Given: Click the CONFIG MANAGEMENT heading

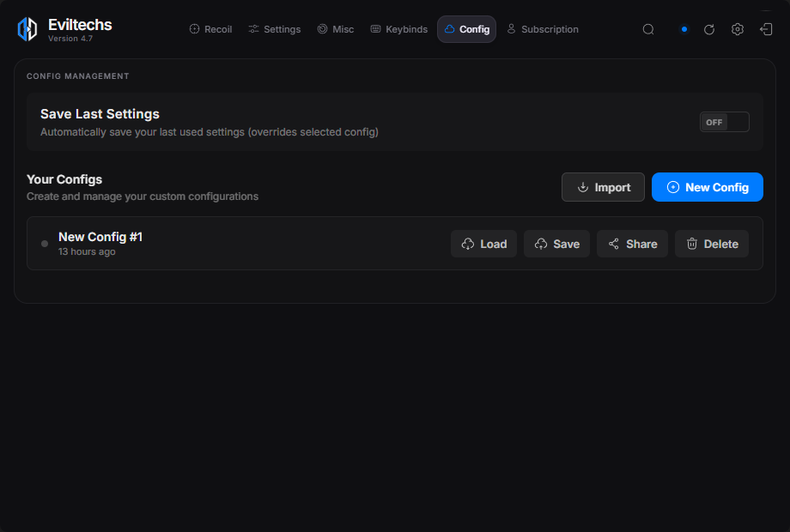Looking at the screenshot, I should click(77, 76).
